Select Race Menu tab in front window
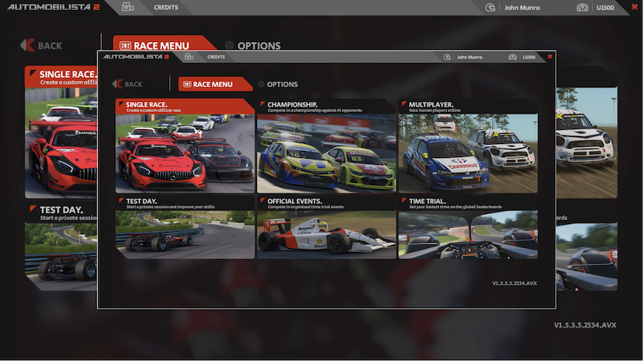The width and height of the screenshot is (644, 361). coord(214,84)
